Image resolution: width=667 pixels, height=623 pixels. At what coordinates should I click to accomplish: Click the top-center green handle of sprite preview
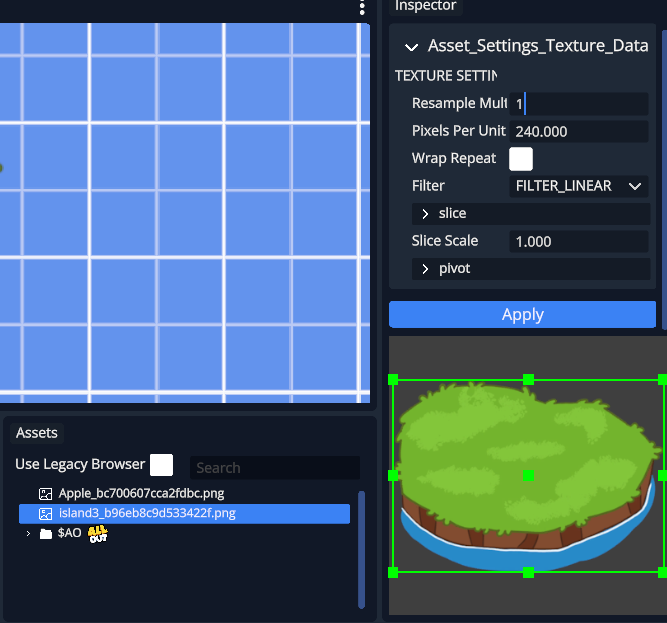pyautogui.click(x=528, y=380)
